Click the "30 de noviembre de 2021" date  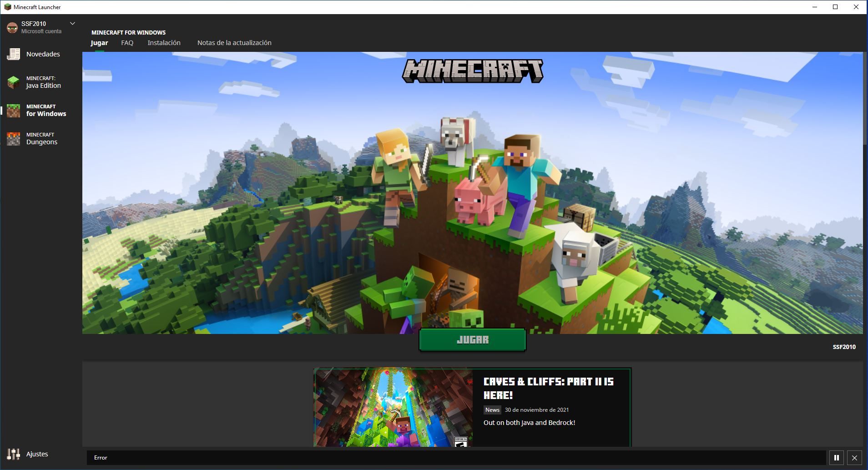537,410
